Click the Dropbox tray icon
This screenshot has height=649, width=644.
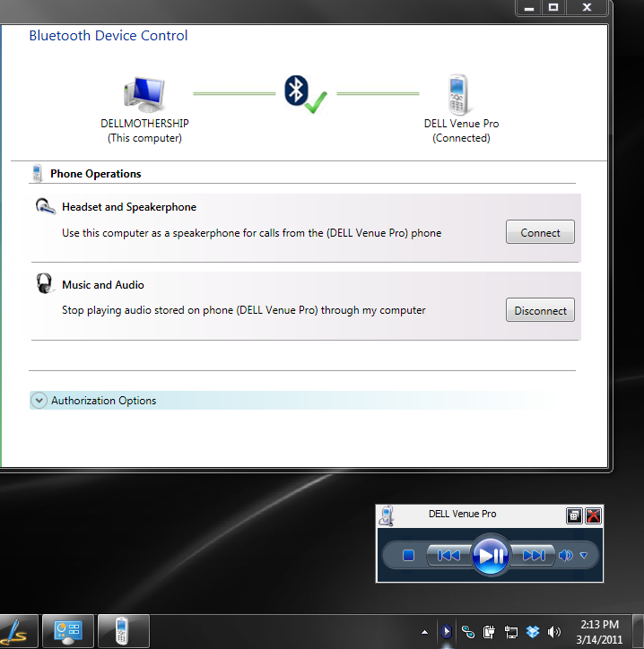click(533, 632)
